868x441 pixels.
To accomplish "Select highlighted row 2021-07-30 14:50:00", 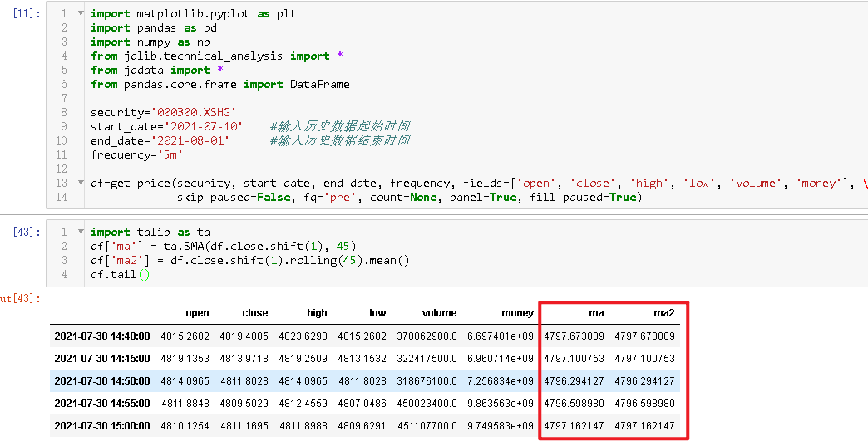I will tap(101, 381).
